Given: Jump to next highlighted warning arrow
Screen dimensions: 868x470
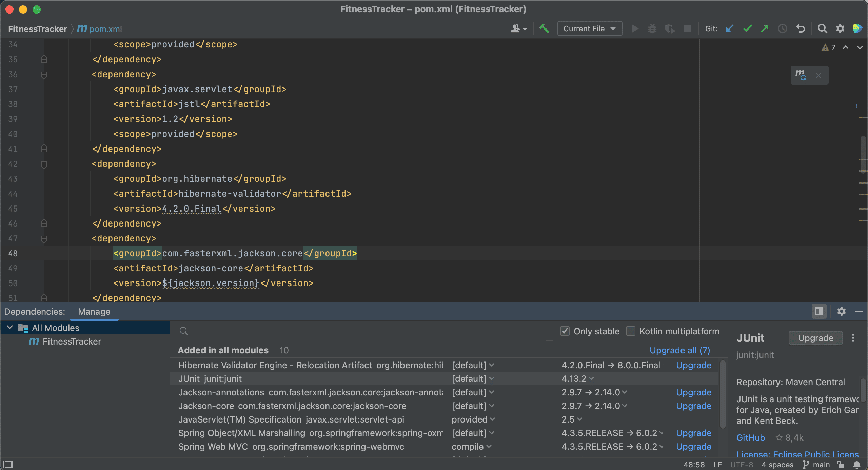Looking at the screenshot, I should (860, 47).
